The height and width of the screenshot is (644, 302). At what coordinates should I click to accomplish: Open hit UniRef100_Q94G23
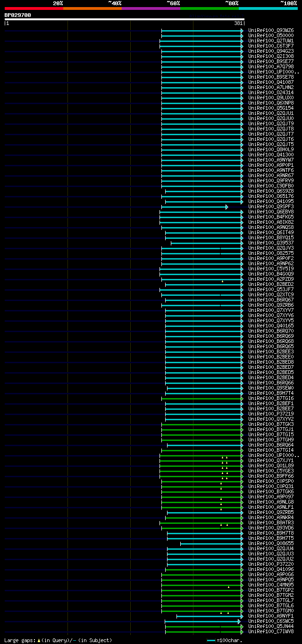pyautogui.click(x=271, y=51)
